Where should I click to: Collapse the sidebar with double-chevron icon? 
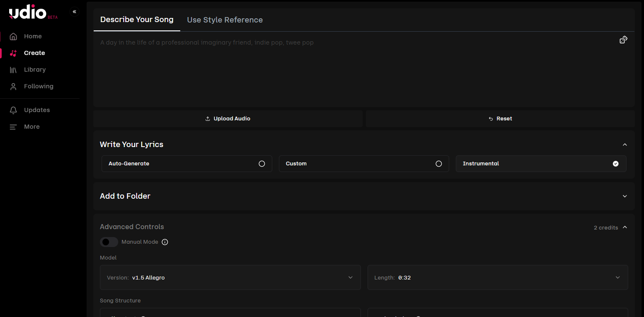(75, 12)
